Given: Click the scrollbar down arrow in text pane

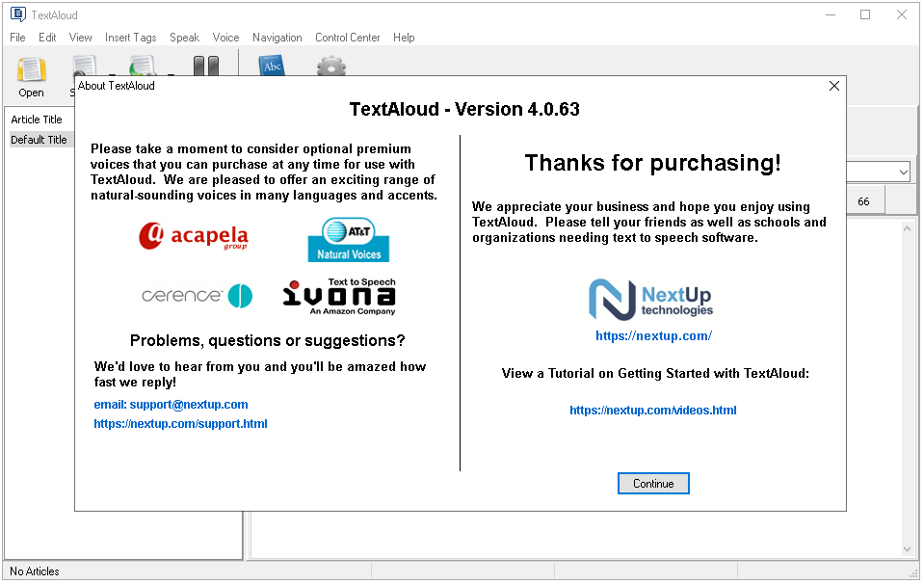Looking at the screenshot, I should (907, 549).
